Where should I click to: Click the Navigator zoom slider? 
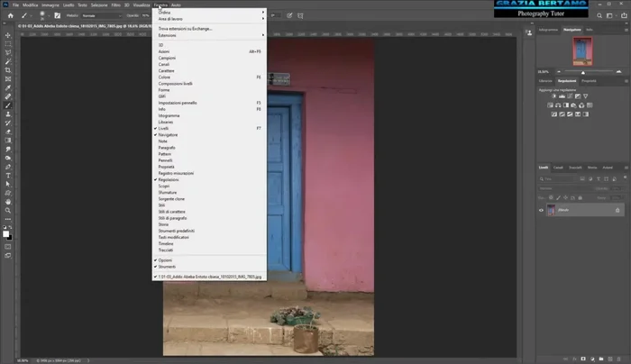pyautogui.click(x=581, y=71)
